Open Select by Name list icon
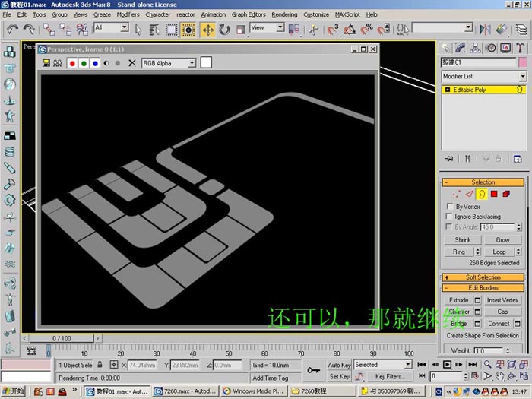 [x=154, y=30]
